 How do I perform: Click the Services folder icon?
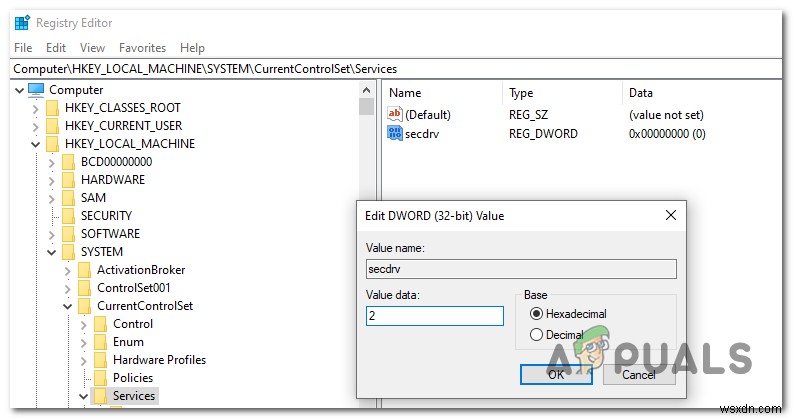pyautogui.click(x=101, y=396)
